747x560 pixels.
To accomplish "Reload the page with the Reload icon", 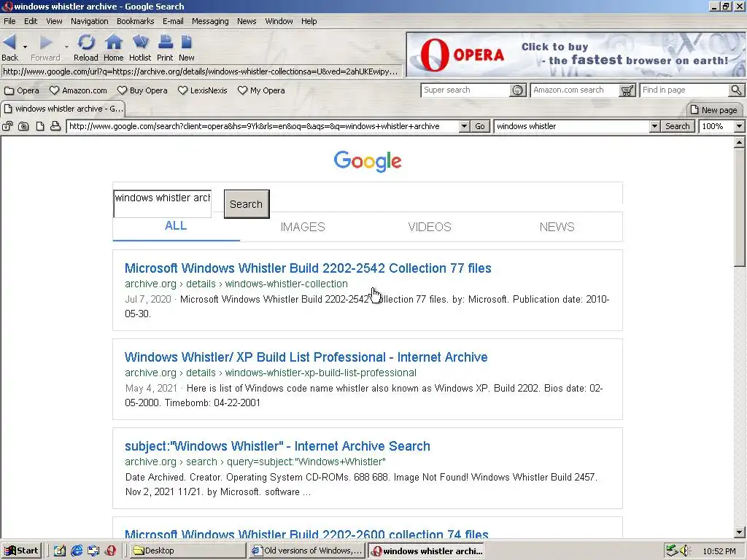I will coord(86,42).
